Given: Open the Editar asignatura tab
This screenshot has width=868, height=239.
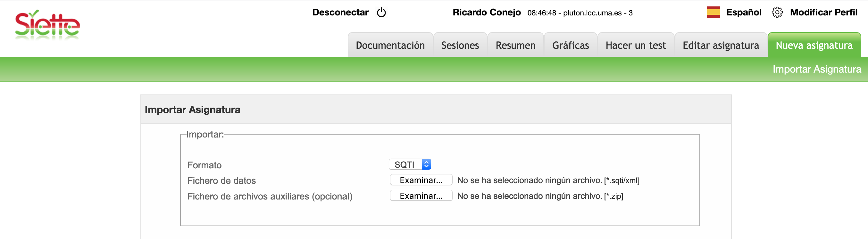Looking at the screenshot, I should pyautogui.click(x=721, y=45).
